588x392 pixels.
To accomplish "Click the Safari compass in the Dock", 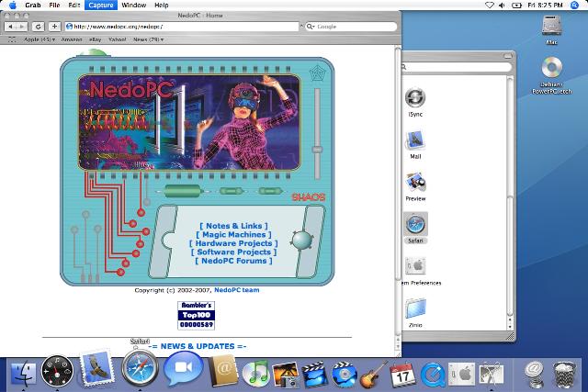I will pyautogui.click(x=140, y=368).
